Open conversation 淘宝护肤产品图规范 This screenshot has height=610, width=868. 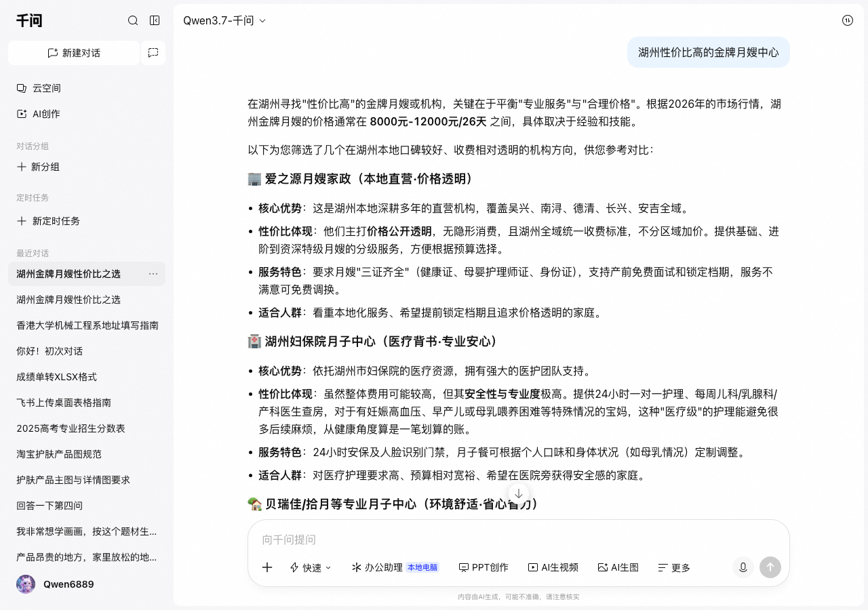pyautogui.click(x=87, y=454)
